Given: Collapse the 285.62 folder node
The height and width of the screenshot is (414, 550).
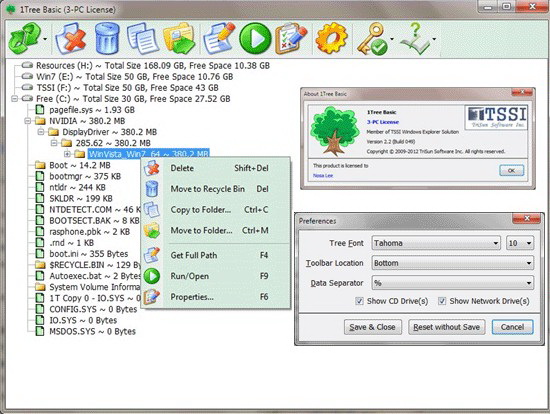Looking at the screenshot, I should (x=54, y=143).
